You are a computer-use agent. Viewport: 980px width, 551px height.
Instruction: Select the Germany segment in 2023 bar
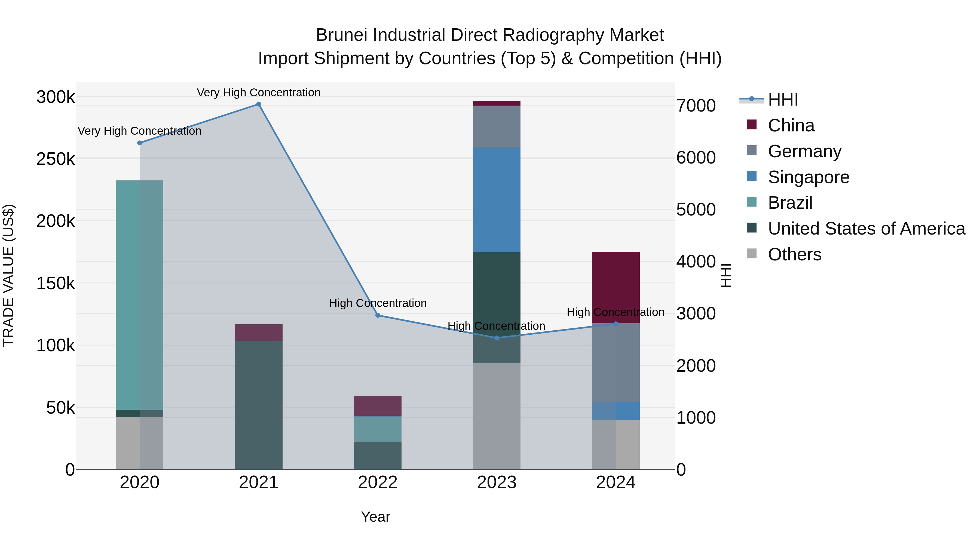click(x=497, y=127)
